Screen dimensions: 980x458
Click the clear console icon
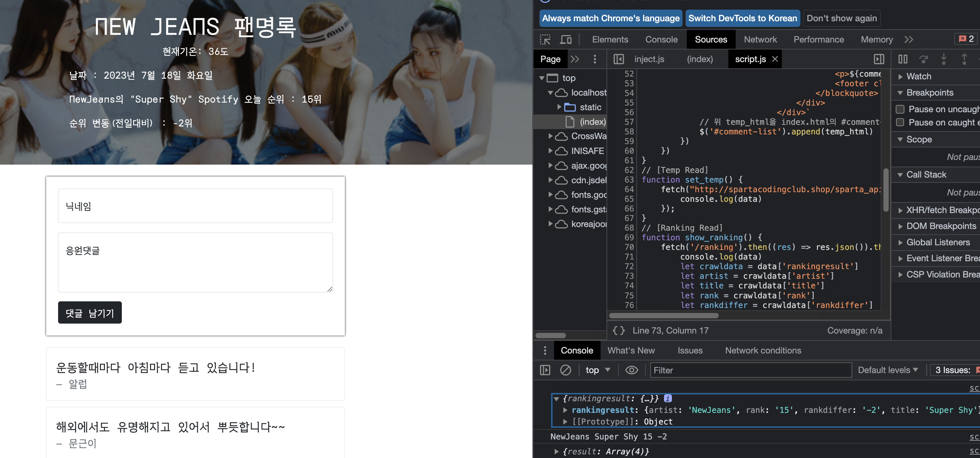click(x=565, y=370)
